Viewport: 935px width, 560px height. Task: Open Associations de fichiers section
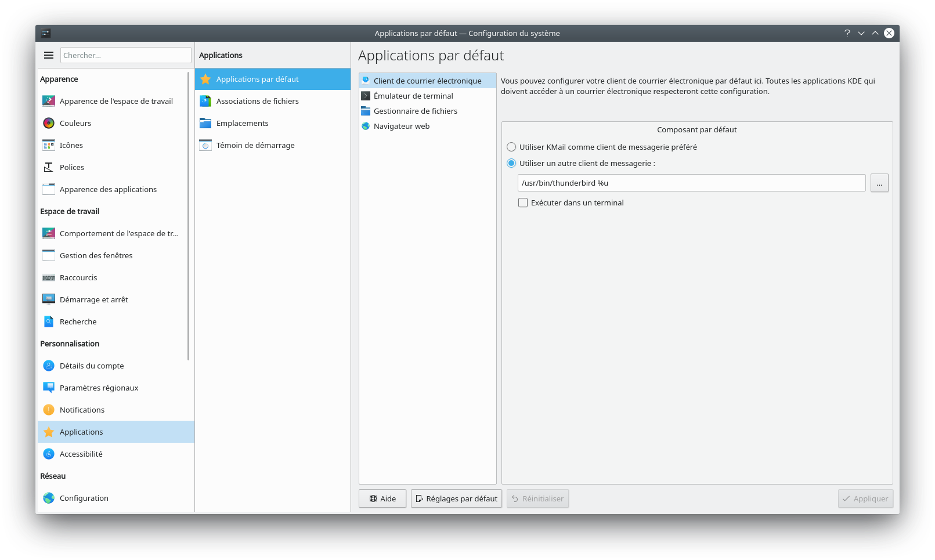[x=257, y=101]
